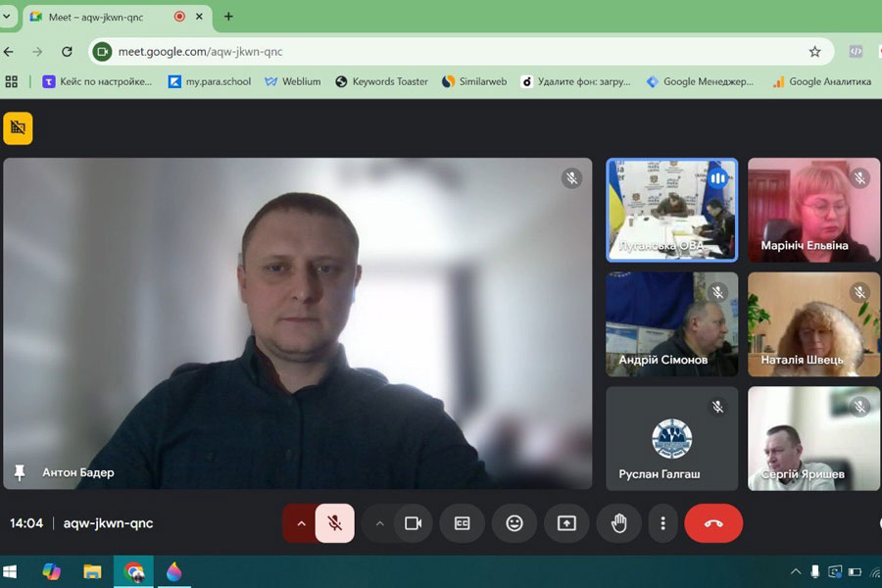882x588 pixels.
Task: Click the battery icon in the system tray
Action: [x=855, y=572]
